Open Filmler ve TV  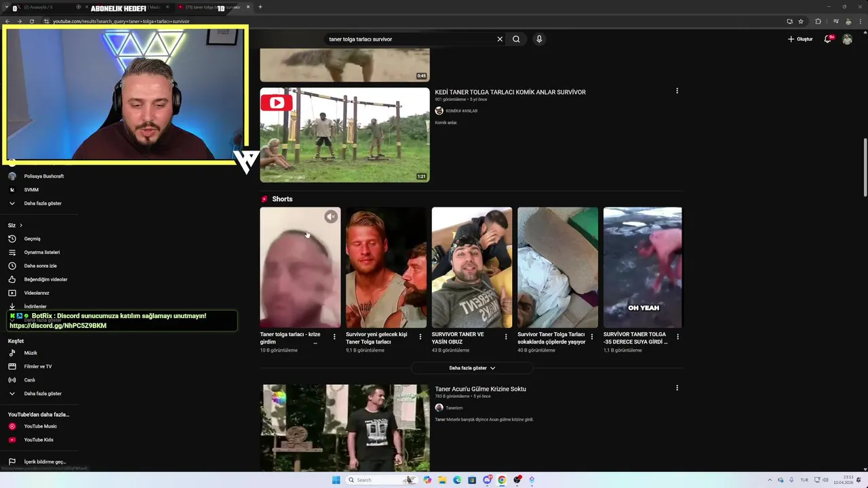tap(38, 367)
